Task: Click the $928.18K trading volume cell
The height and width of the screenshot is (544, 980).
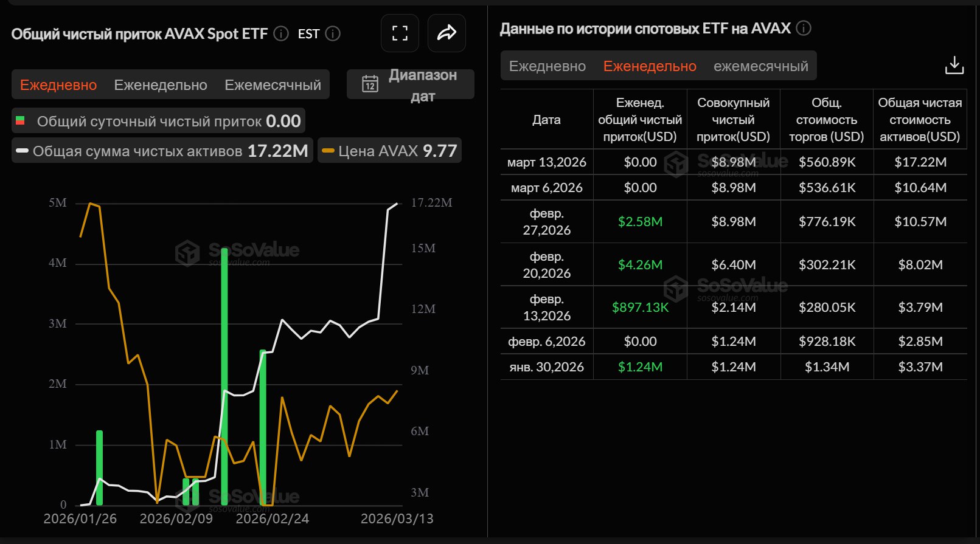Action: (x=827, y=342)
